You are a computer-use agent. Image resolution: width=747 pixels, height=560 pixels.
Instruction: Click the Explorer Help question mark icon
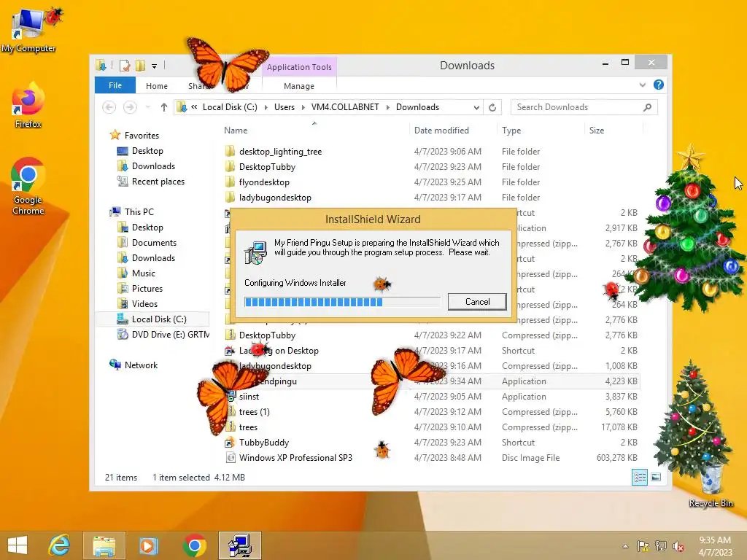coord(659,85)
